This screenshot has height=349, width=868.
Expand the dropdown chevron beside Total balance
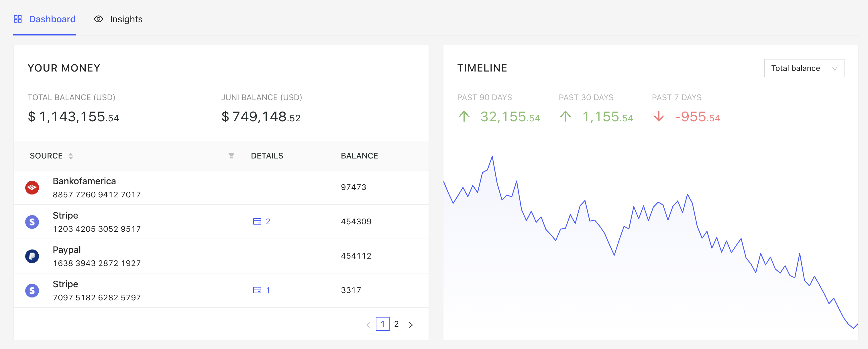pos(834,68)
